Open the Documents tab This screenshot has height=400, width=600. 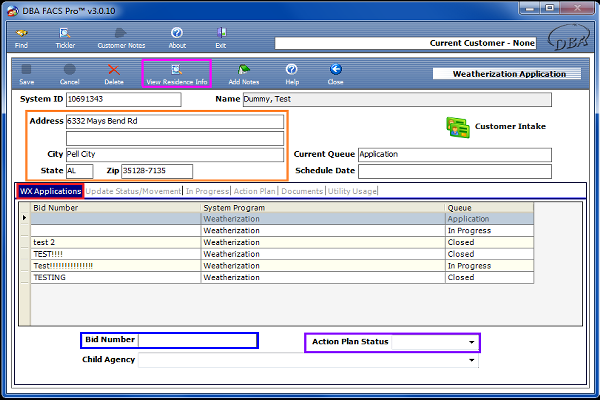pyautogui.click(x=302, y=191)
